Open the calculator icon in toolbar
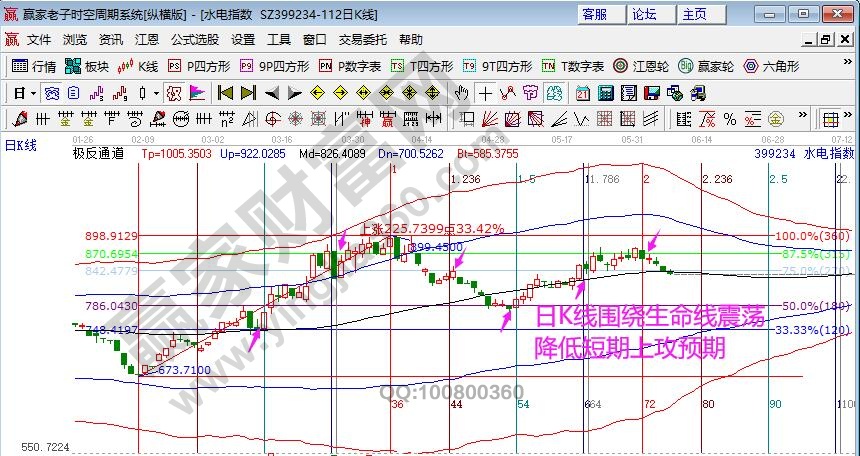The width and height of the screenshot is (860, 456). coord(605,93)
